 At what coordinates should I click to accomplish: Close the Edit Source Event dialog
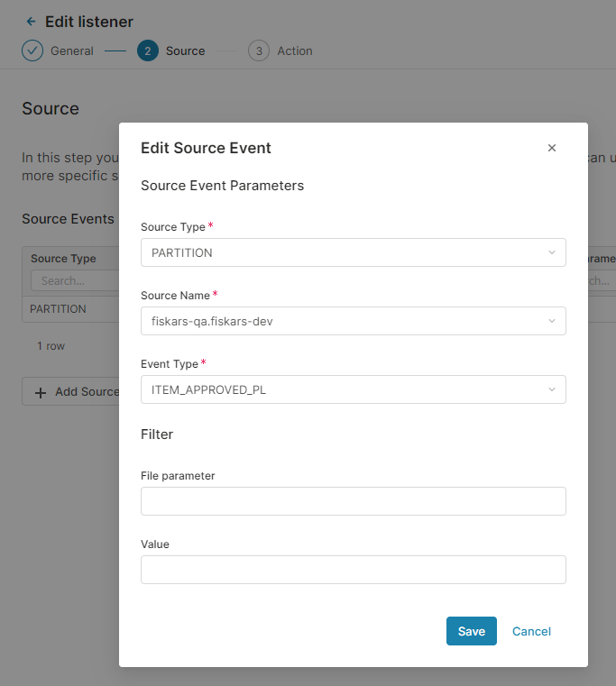pyautogui.click(x=552, y=148)
